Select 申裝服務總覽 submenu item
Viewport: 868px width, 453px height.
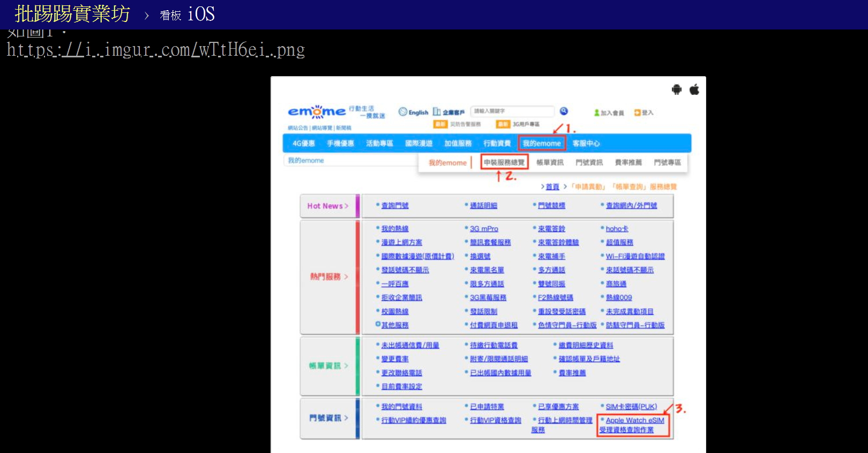point(504,162)
